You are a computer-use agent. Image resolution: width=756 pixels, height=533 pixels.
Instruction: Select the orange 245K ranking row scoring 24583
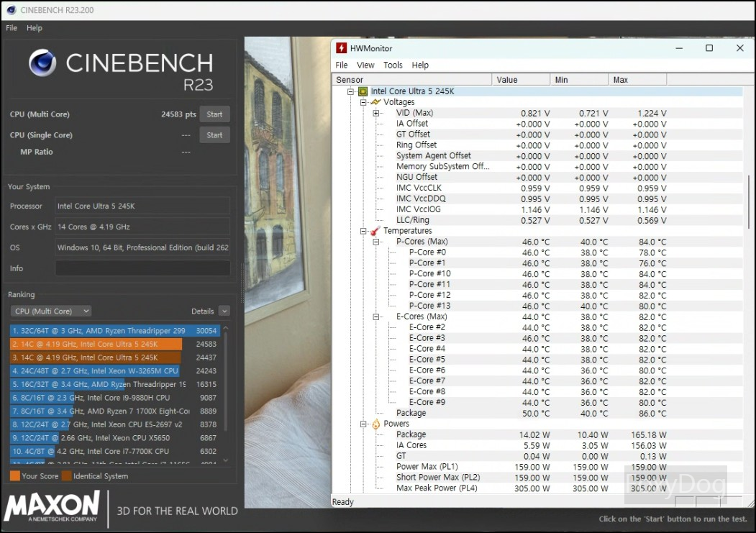[x=115, y=344]
